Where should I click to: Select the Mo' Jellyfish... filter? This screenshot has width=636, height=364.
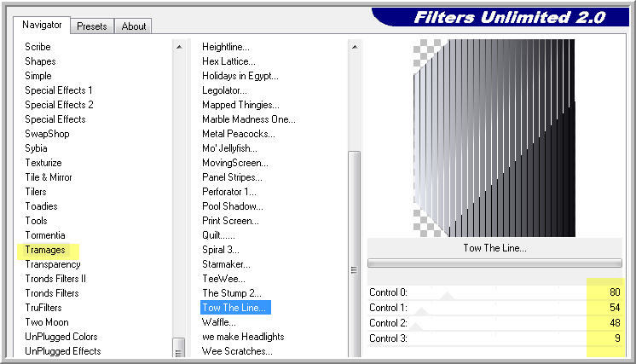[229, 148]
